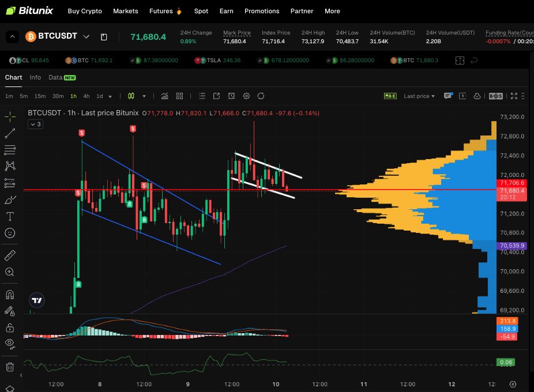The image size is (534, 392).
Task: Toggle lock all drawings
Action: click(10, 327)
